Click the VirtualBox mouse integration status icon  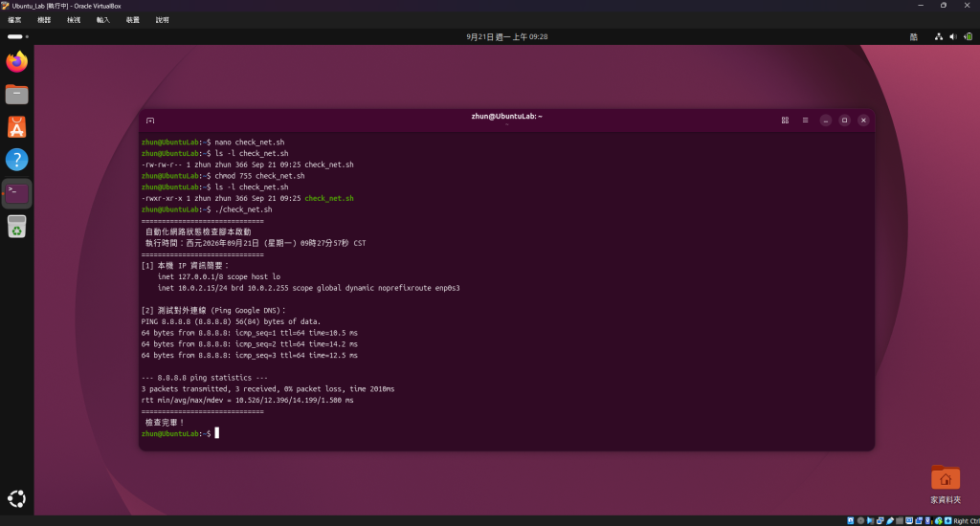(x=939, y=520)
